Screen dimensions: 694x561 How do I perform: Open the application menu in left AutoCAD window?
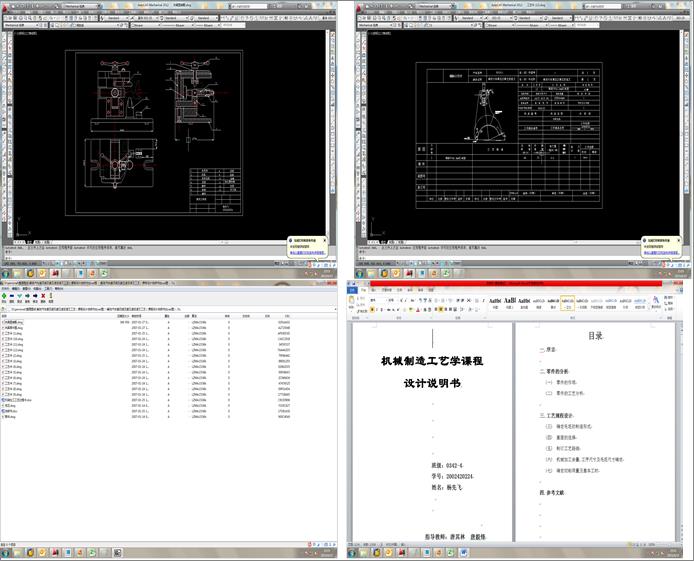pyautogui.click(x=5, y=7)
